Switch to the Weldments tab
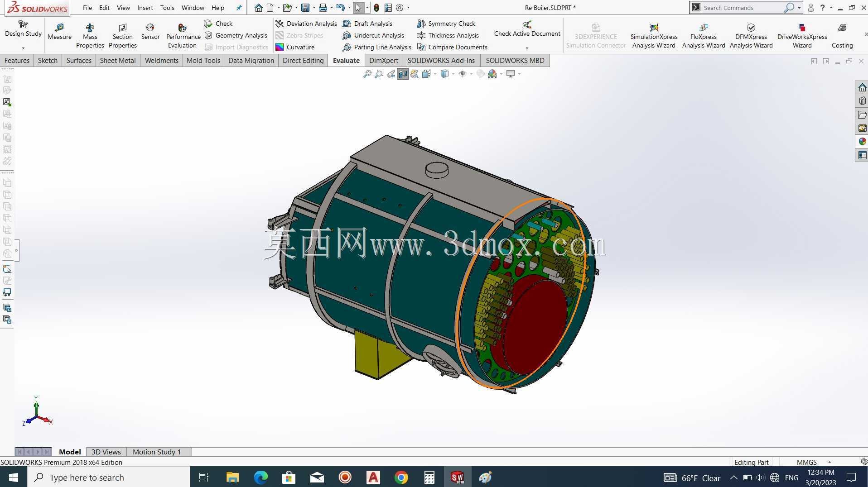Screen dimensions: 868x487 tap(161, 60)
